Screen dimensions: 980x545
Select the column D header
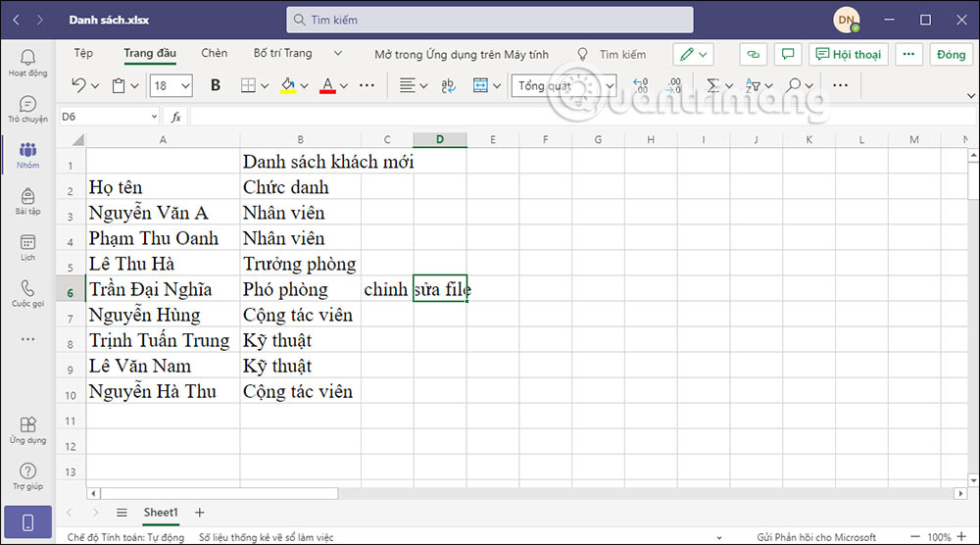point(440,139)
